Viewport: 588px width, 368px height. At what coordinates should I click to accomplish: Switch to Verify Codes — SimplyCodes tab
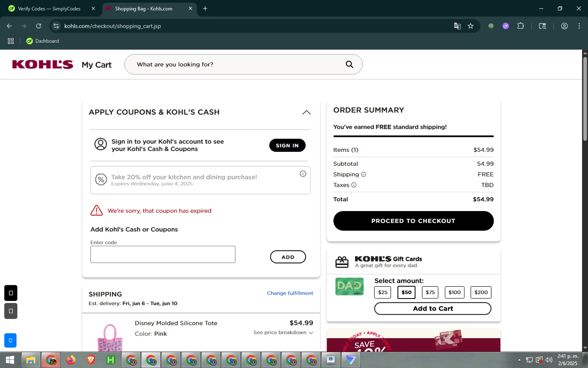[x=49, y=9]
